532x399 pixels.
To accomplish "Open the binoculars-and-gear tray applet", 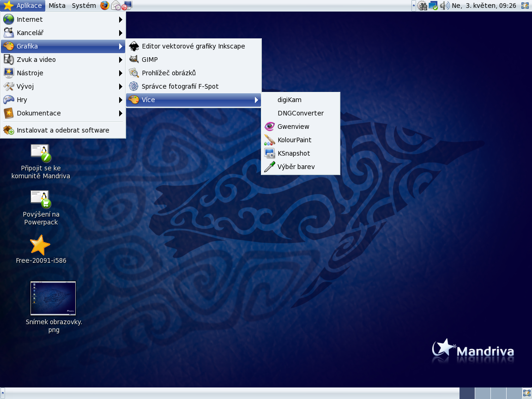I will pyautogui.click(x=422, y=6).
